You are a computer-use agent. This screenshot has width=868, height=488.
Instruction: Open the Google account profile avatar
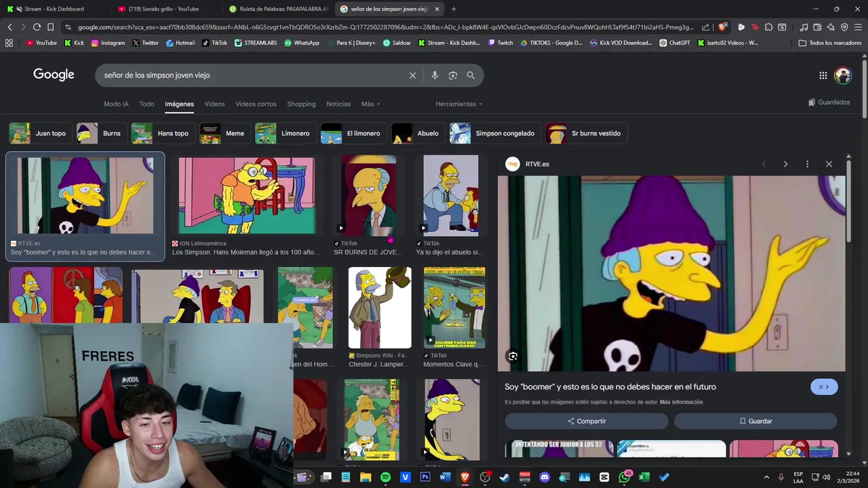click(843, 75)
